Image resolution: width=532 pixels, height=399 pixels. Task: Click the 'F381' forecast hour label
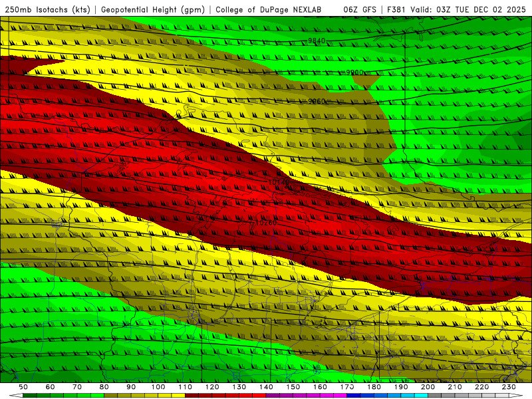[x=396, y=9]
